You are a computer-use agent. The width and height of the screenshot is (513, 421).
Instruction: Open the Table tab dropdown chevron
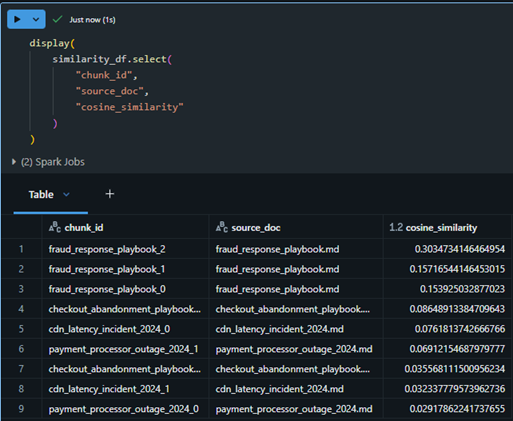coord(66,194)
